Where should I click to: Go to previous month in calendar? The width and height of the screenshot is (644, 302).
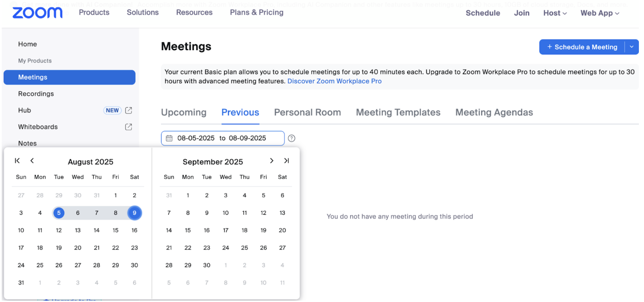click(32, 161)
